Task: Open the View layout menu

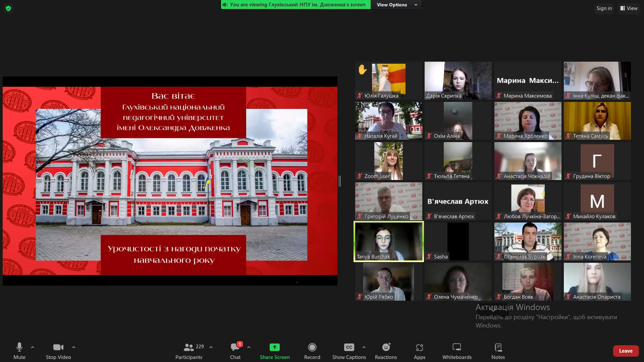Action: click(x=629, y=8)
